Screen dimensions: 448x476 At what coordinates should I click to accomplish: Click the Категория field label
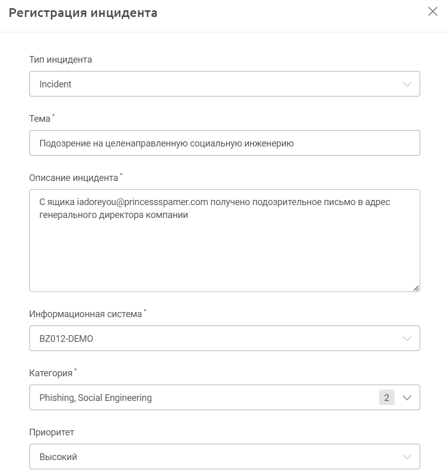point(51,373)
